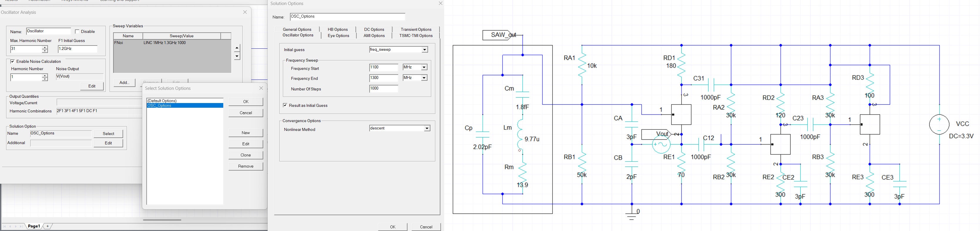
Task: Click Voltage/Current output field
Action: point(99,102)
